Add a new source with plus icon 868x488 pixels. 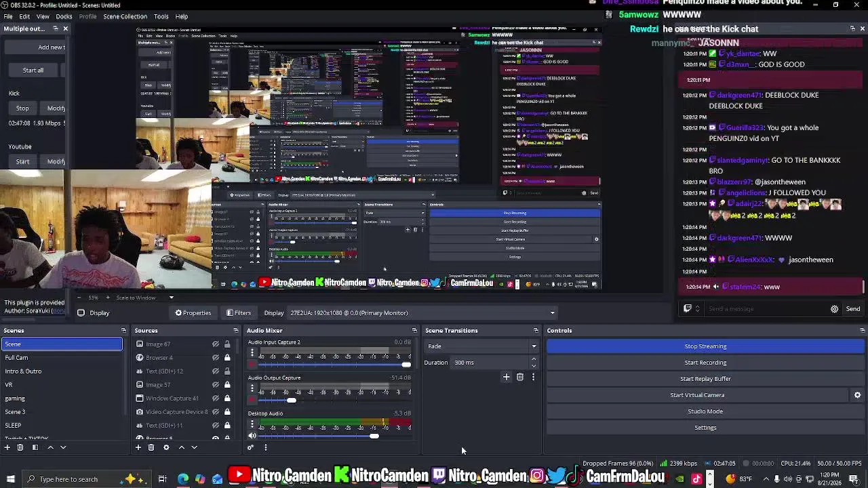point(138,447)
